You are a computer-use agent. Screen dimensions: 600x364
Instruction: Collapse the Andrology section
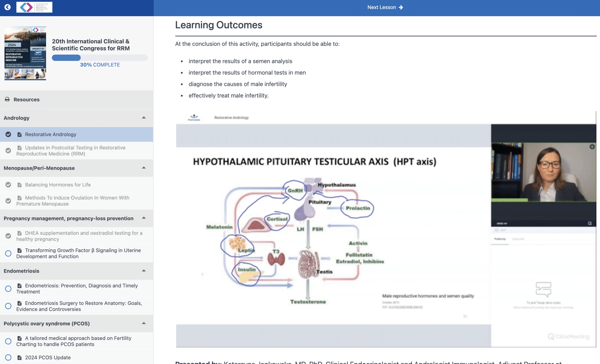(x=144, y=118)
